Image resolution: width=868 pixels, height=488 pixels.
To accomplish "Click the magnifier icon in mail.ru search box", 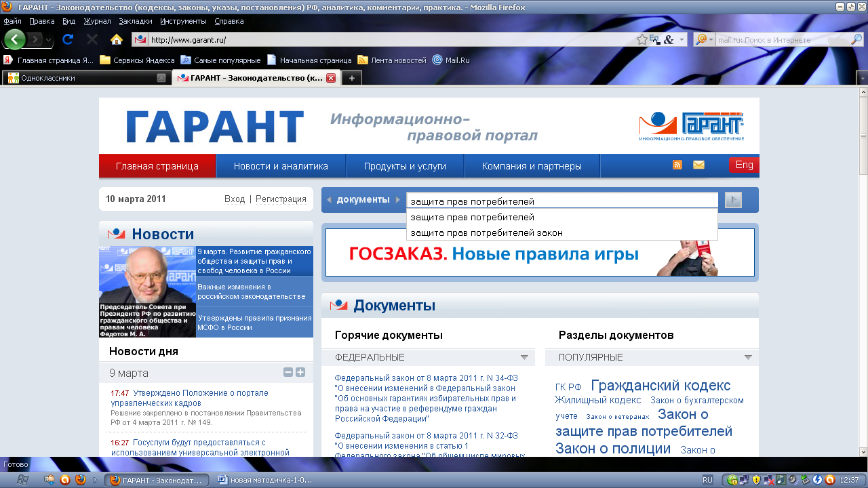I will pos(857,40).
